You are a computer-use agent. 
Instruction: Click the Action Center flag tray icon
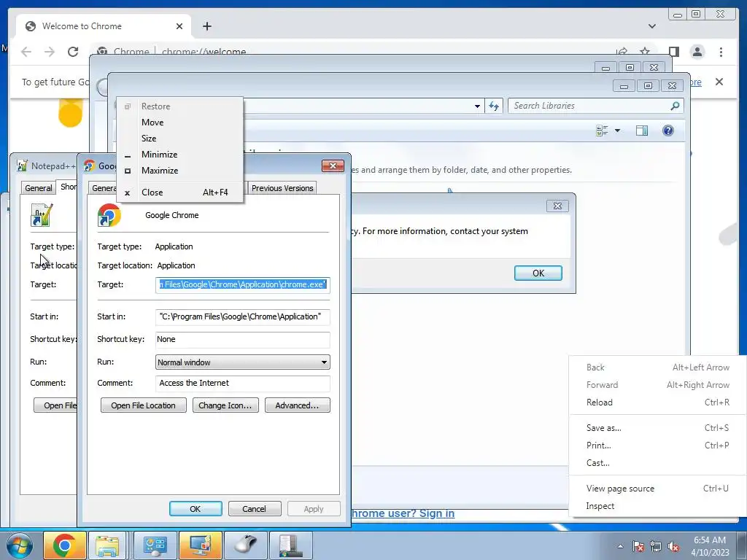pos(638,547)
